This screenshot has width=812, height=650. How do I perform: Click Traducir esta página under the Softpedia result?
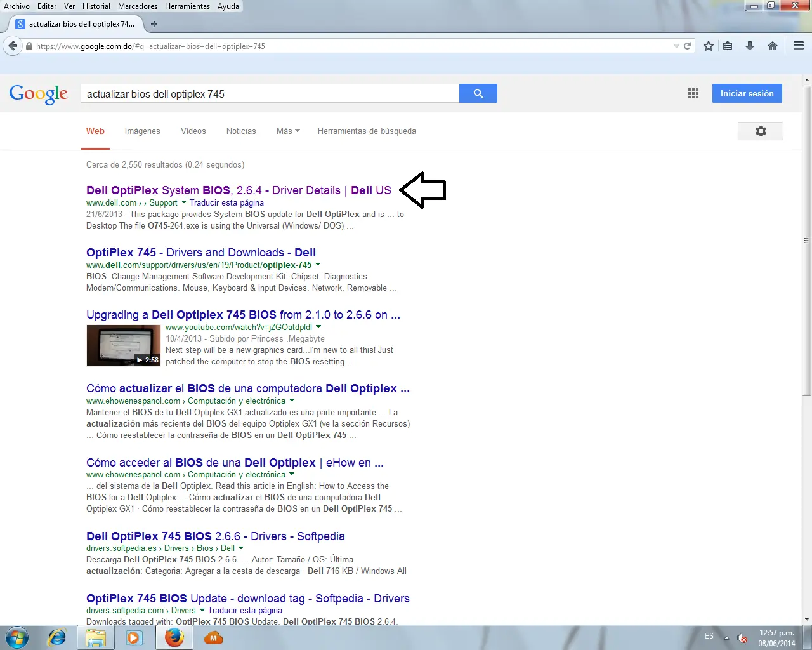click(245, 610)
